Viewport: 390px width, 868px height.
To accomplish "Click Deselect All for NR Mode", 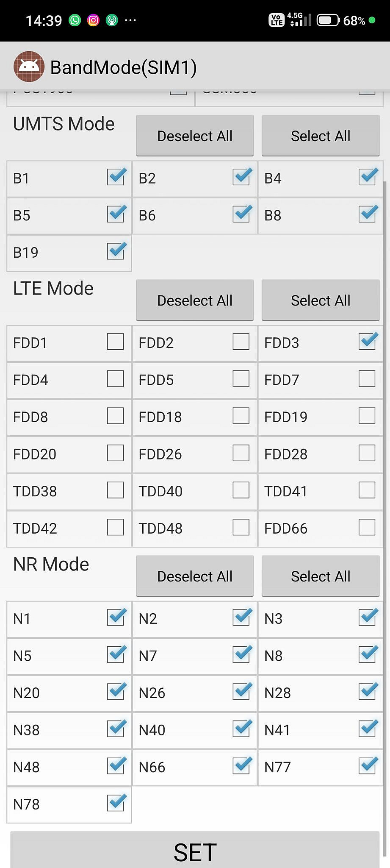I will 195,576.
